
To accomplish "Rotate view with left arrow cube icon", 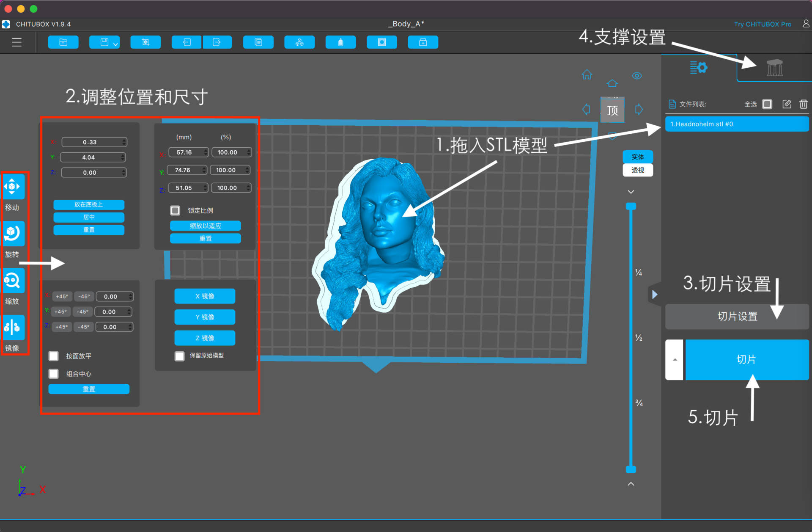I will pyautogui.click(x=586, y=110).
